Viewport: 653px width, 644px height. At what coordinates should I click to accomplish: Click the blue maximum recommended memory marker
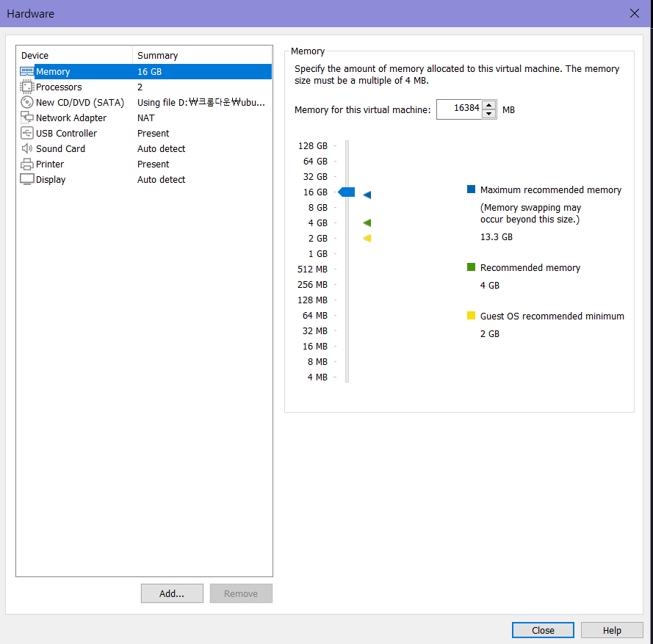367,195
